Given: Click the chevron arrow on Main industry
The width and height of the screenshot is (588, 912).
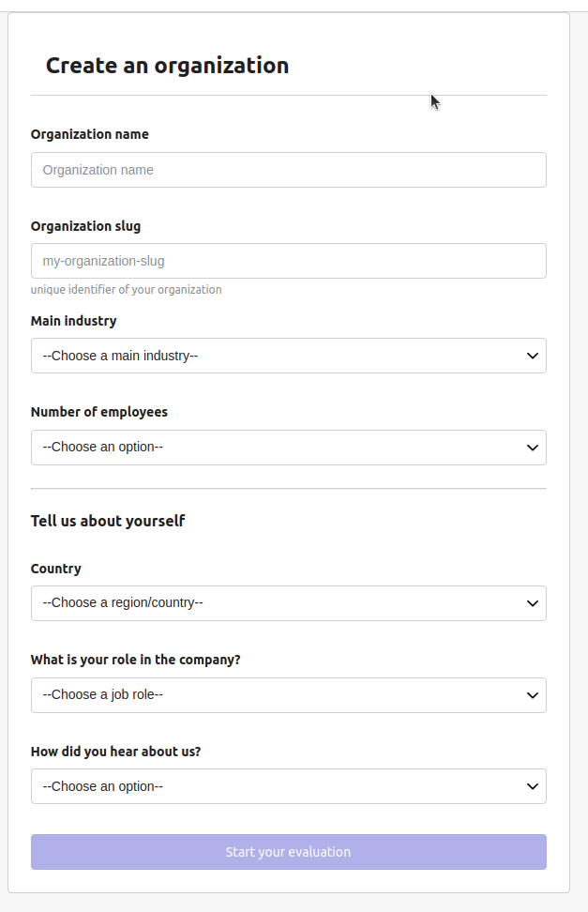Looking at the screenshot, I should click(532, 356).
